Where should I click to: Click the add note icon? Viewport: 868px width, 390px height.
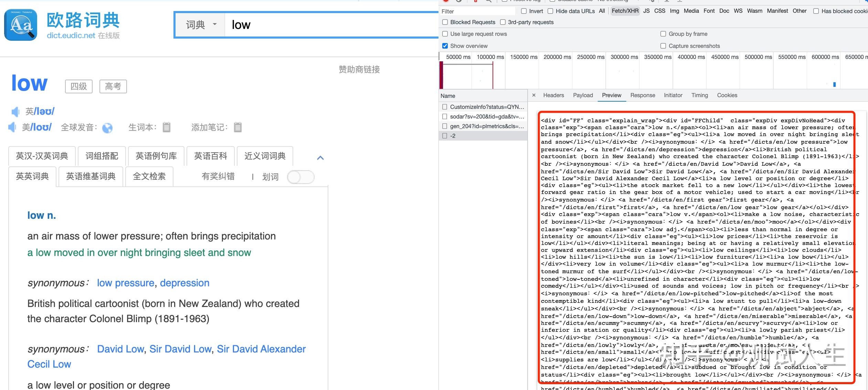pyautogui.click(x=238, y=127)
